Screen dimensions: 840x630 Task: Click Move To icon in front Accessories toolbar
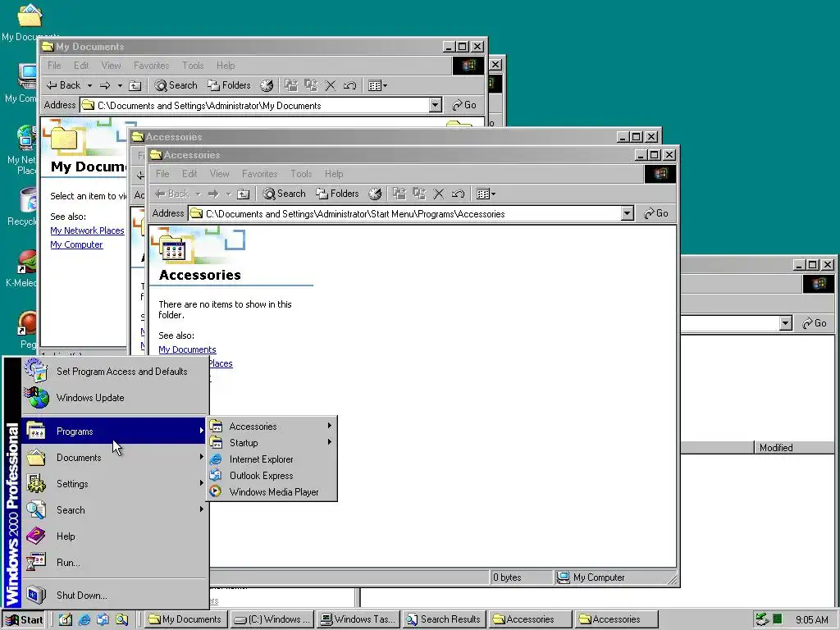(399, 194)
